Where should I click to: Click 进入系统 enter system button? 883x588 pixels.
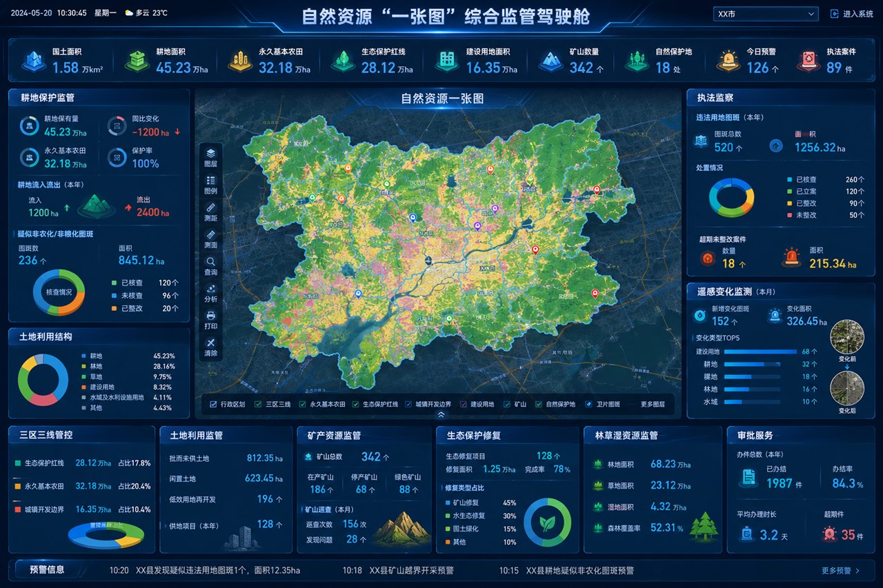(x=852, y=14)
